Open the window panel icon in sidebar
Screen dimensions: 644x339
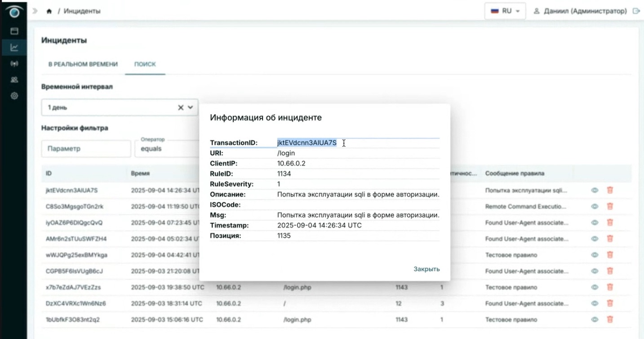14,31
